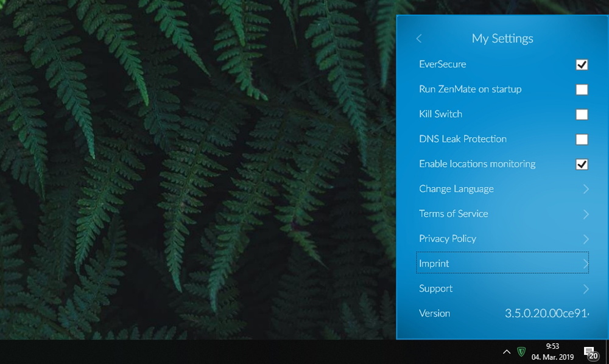Open Terms of Service via its arrow
The height and width of the screenshot is (364, 609).
coord(586,214)
